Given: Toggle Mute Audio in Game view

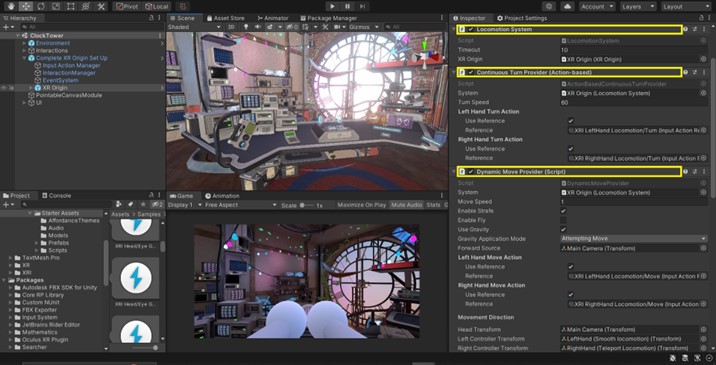Looking at the screenshot, I should [406, 205].
